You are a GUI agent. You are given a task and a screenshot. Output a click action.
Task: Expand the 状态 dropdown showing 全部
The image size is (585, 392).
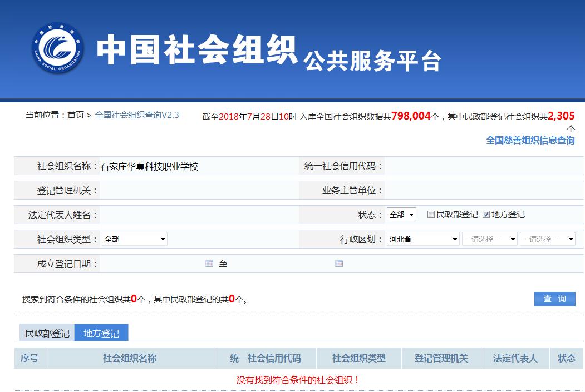(401, 215)
